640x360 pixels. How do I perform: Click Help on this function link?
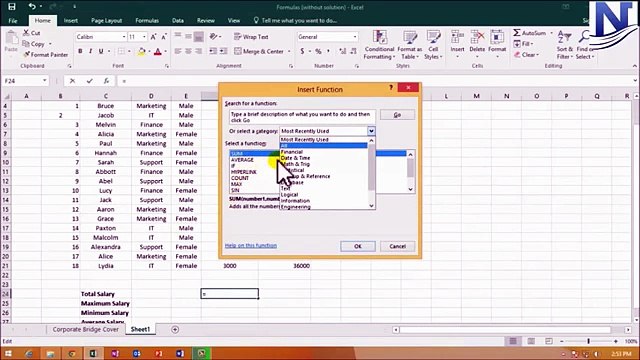pyautogui.click(x=251, y=246)
